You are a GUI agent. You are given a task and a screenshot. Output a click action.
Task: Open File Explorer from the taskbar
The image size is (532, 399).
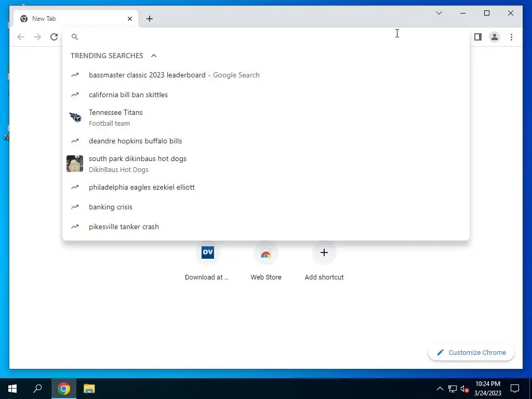click(89, 389)
